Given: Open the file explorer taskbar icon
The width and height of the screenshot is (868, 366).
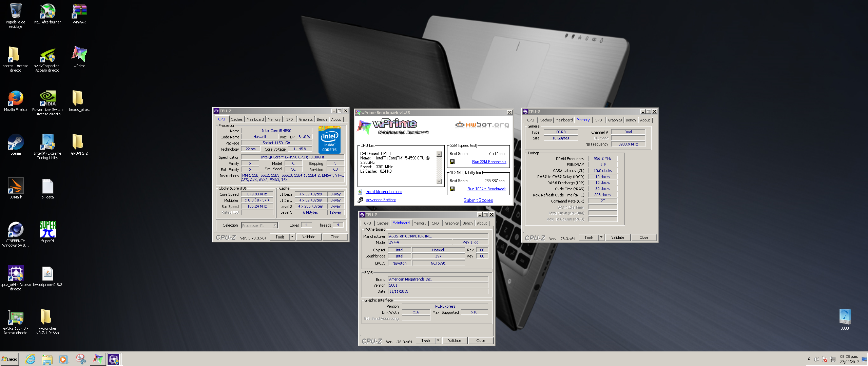Looking at the screenshot, I should tap(47, 359).
